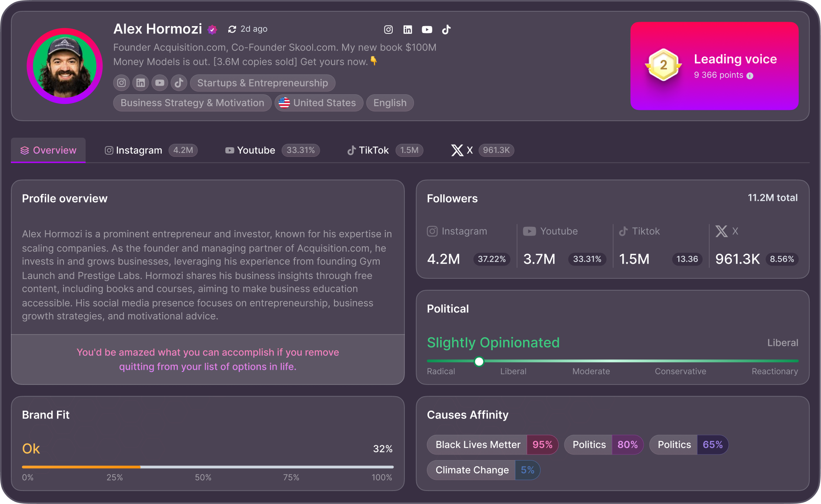This screenshot has height=504, width=821.
Task: Click the 8.56% X share badge
Action: [x=782, y=259]
